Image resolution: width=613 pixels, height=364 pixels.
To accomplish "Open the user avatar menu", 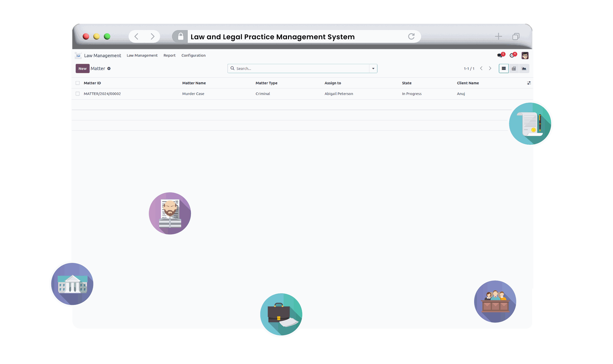I will click(x=525, y=55).
